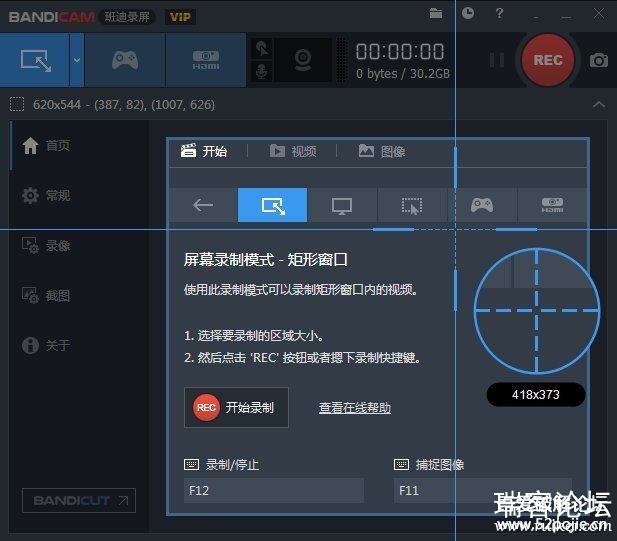The width and height of the screenshot is (617, 541).
Task: Switch to game recording mode in top toolbar
Action: pos(125,60)
